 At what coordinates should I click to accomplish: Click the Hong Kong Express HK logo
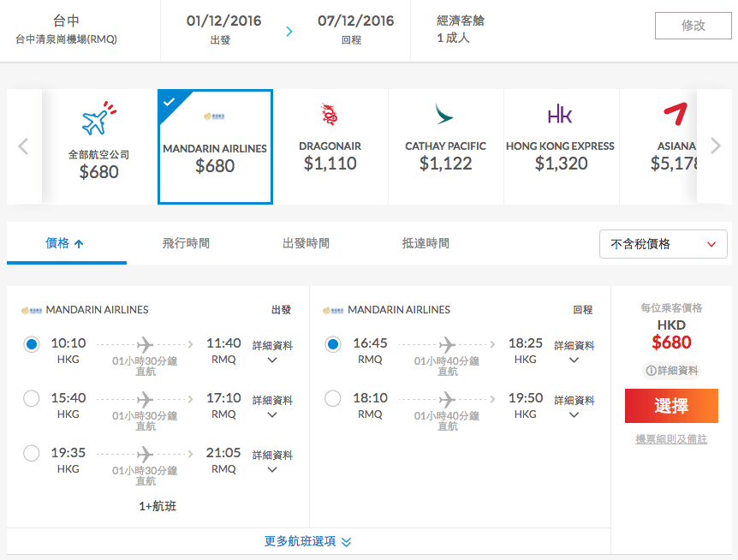(x=560, y=115)
